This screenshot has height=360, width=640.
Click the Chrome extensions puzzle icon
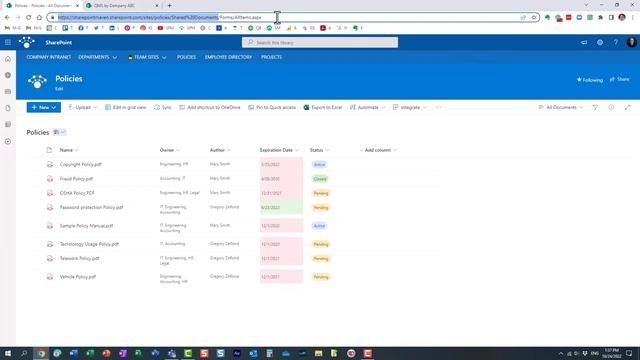(600, 18)
